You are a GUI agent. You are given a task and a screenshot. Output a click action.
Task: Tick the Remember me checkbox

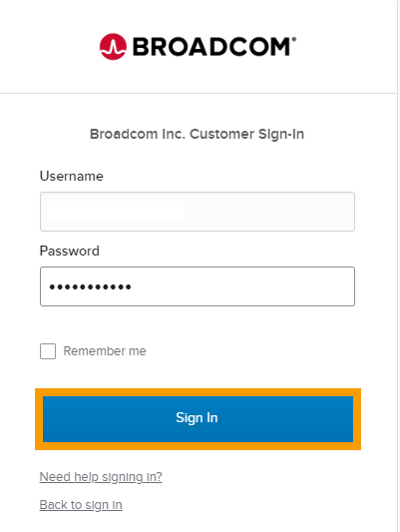[x=48, y=351]
